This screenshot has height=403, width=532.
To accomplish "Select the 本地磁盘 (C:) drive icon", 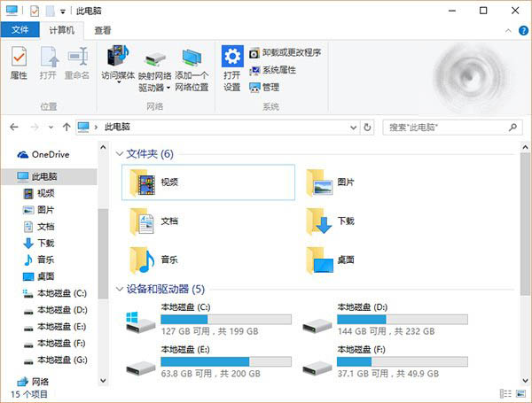I will coord(140,322).
